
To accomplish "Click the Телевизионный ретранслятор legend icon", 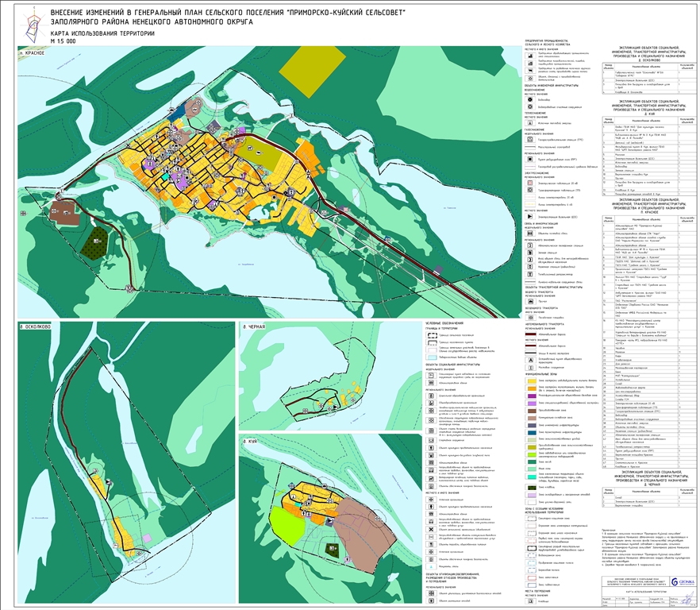I will pos(530,274).
